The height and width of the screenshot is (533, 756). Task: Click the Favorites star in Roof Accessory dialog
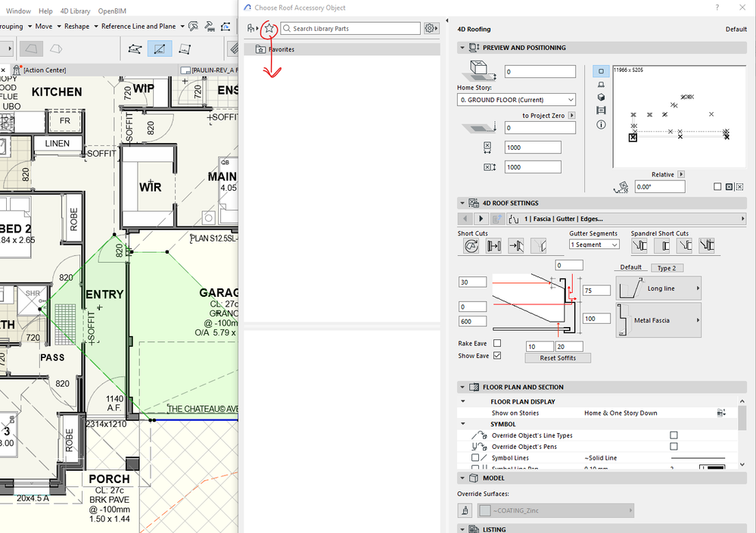[270, 28]
